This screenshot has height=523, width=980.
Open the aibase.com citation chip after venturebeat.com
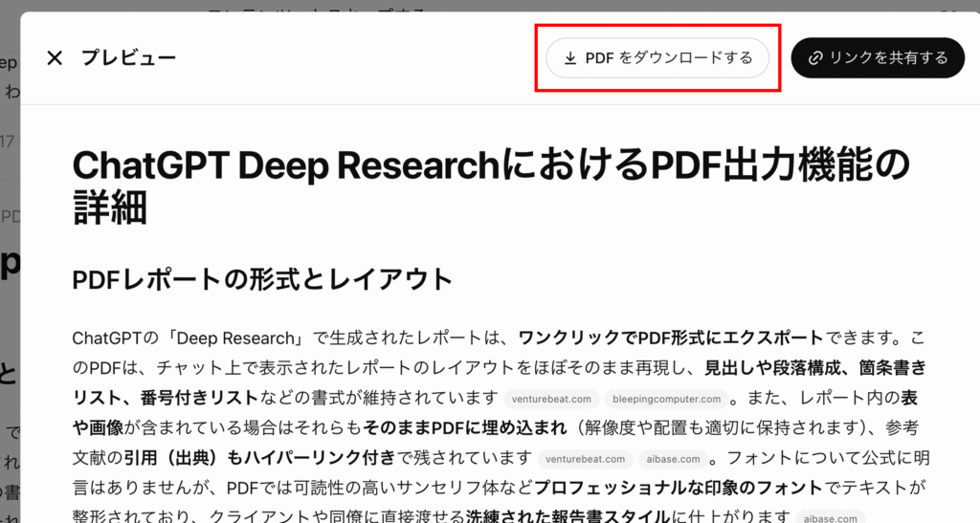point(673,459)
